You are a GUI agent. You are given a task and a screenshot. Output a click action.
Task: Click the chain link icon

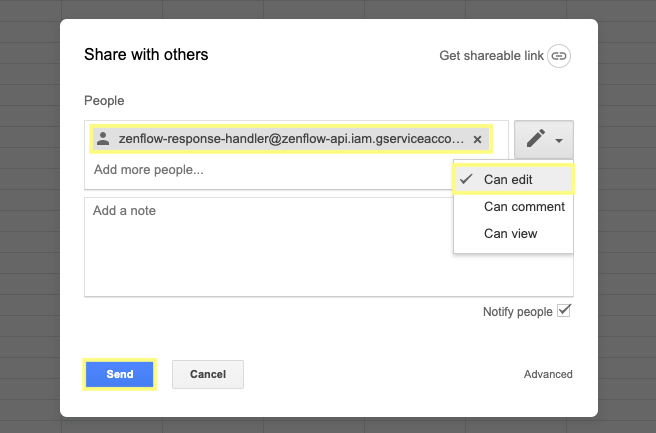coord(559,56)
